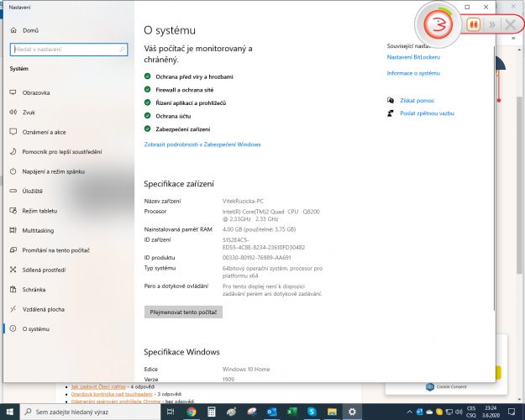Screen dimensions: 525x420
Task: Click Přejmenovat tento počítač button
Action: [x=183, y=312]
